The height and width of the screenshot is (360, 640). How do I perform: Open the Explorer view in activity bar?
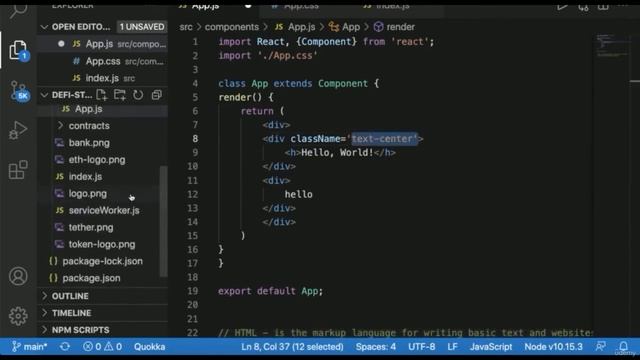click(18, 50)
